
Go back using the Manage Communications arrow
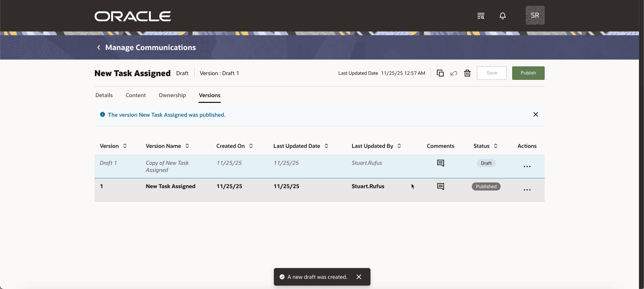tap(99, 47)
